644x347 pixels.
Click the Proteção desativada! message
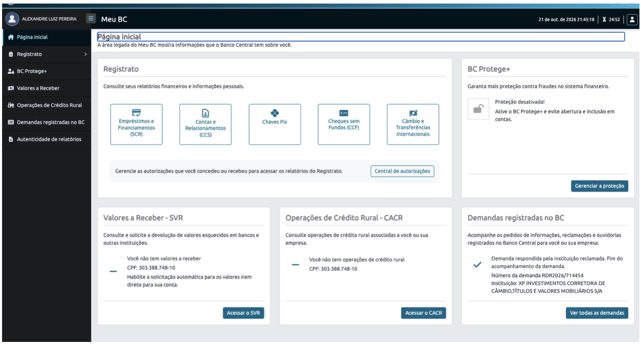click(x=520, y=102)
